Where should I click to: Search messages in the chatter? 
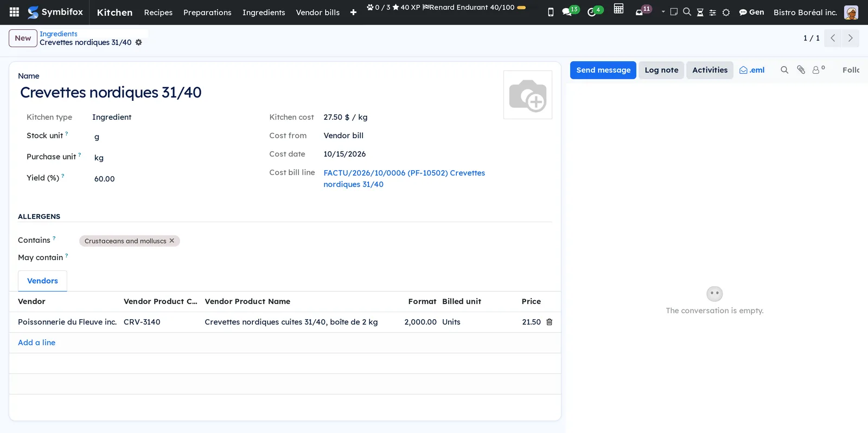coord(784,70)
